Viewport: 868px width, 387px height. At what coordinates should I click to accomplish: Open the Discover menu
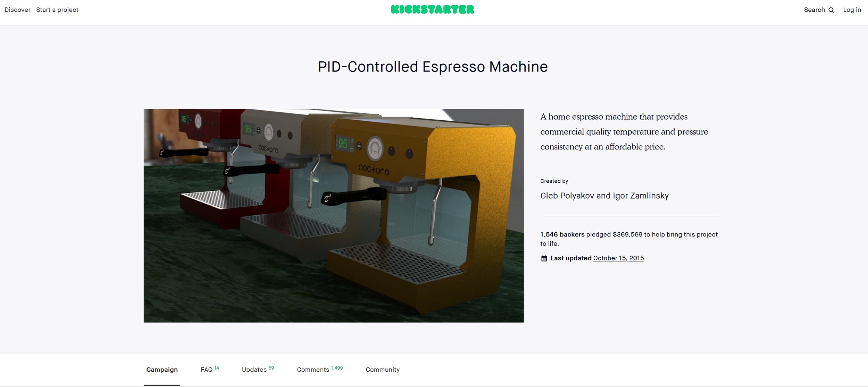pos(17,9)
